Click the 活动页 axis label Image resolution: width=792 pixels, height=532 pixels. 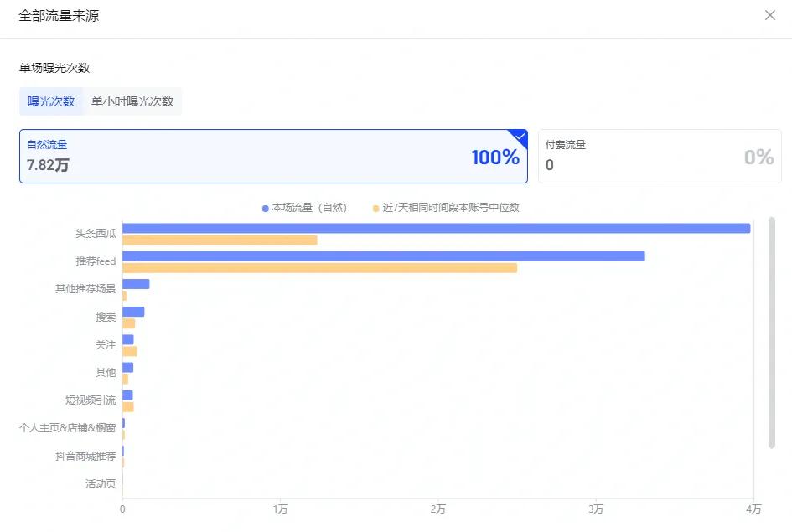(101, 484)
